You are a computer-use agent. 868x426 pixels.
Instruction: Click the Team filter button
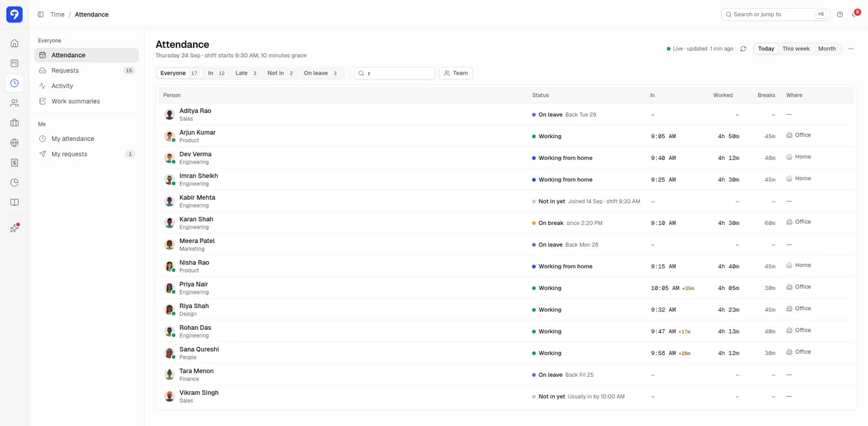[x=456, y=73]
